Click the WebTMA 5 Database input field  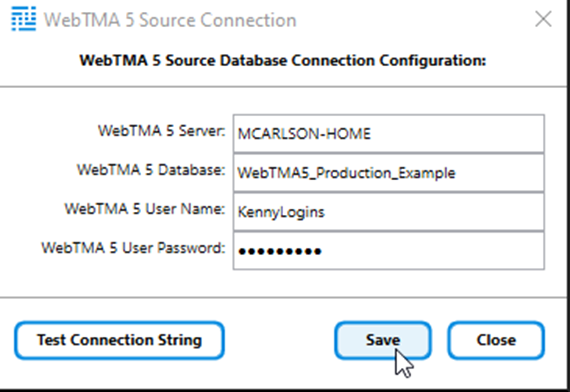click(389, 173)
